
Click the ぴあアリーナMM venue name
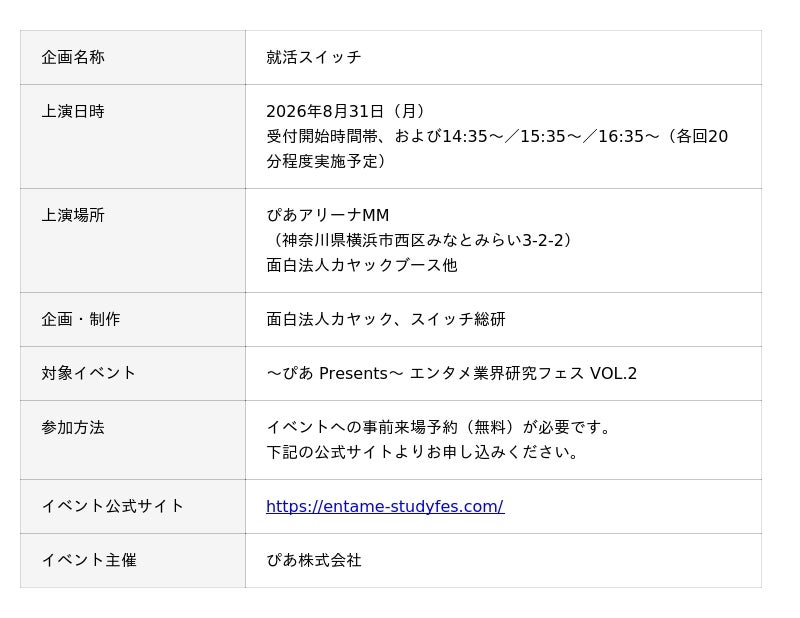(328, 215)
